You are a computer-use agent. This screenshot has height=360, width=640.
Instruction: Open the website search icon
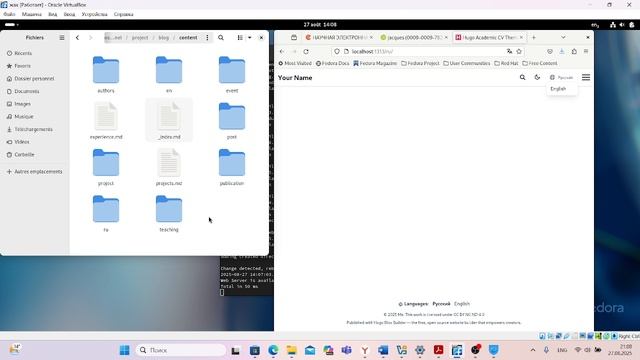point(522,77)
